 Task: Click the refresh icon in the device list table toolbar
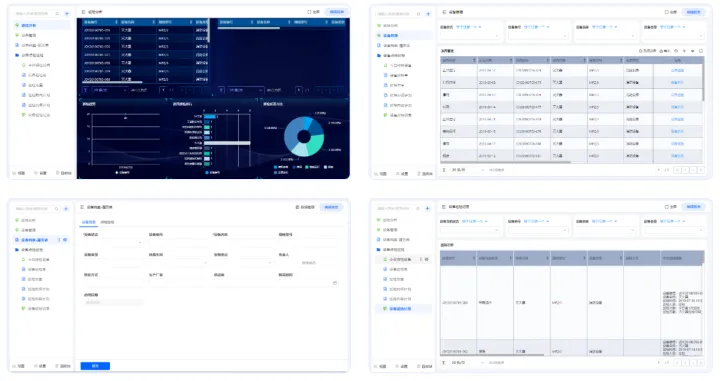[676, 51]
